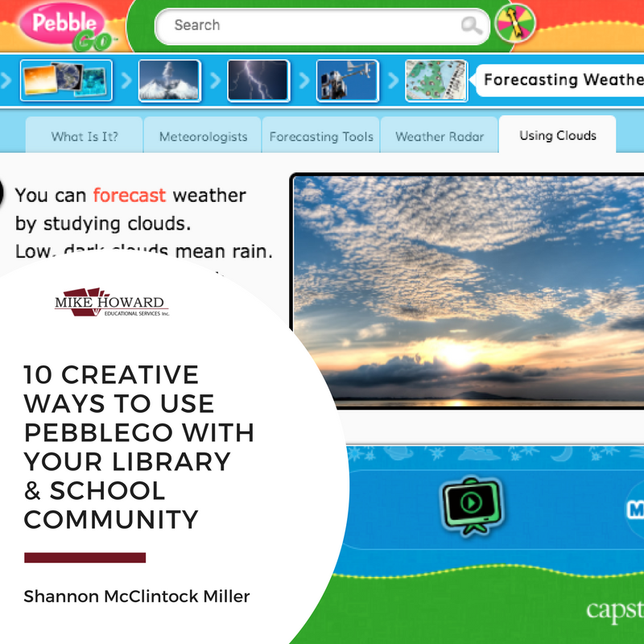Click the magnifying glass search icon
644x644 pixels.
coord(471,26)
